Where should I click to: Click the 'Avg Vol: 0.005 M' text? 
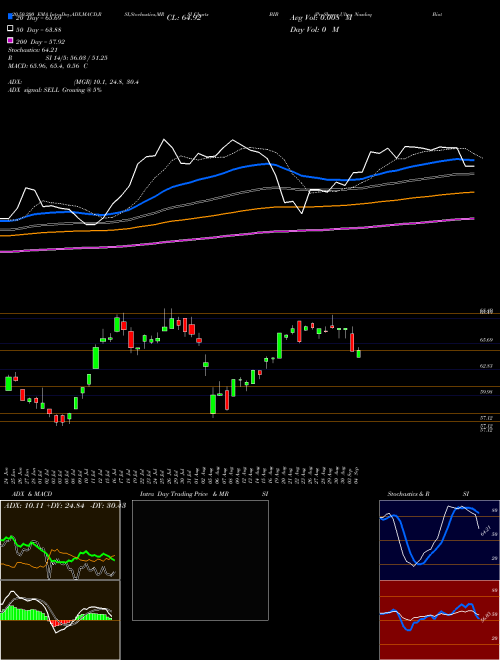(321, 18)
